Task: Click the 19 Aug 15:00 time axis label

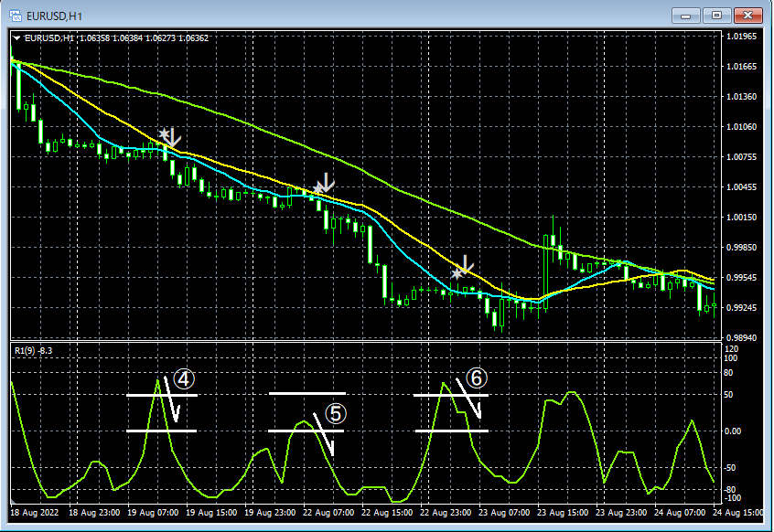Action: click(211, 513)
